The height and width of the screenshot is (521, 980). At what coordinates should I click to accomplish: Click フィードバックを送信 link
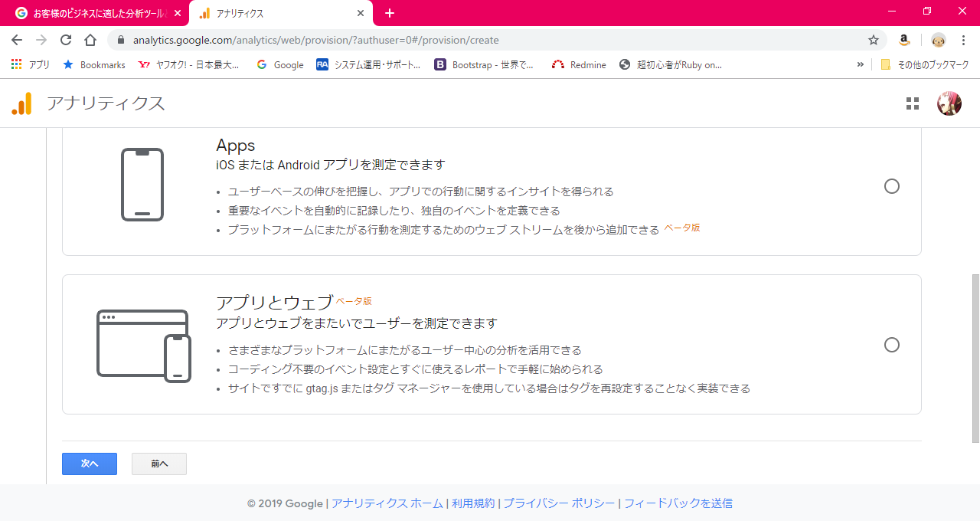(x=678, y=503)
